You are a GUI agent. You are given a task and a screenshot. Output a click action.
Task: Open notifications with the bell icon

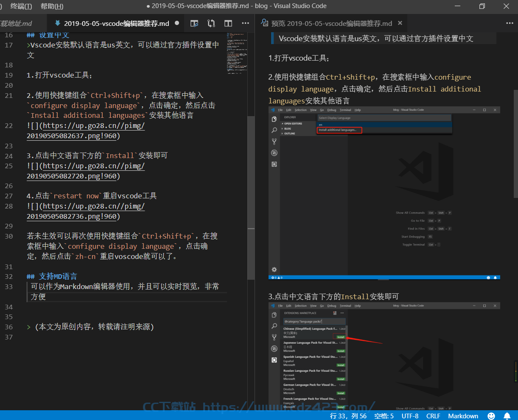click(x=507, y=416)
